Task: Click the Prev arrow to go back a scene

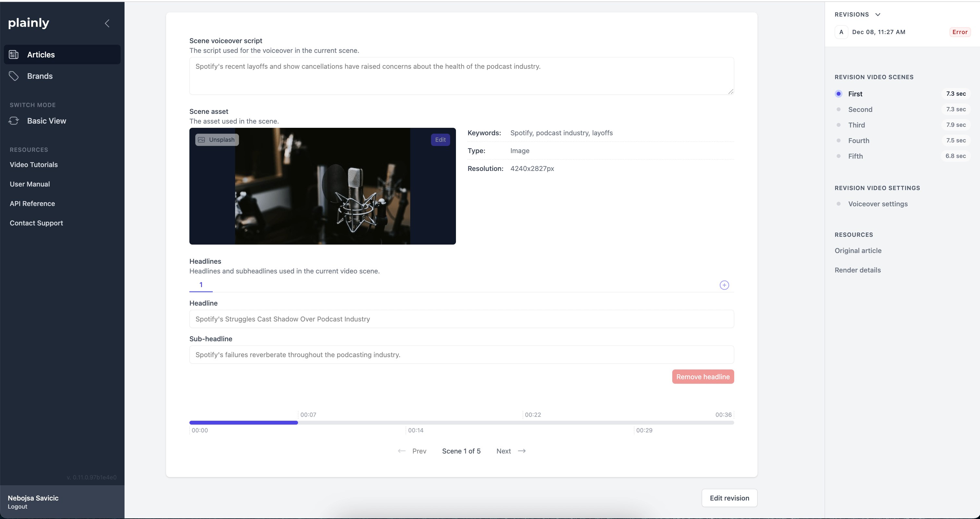Action: (x=401, y=451)
